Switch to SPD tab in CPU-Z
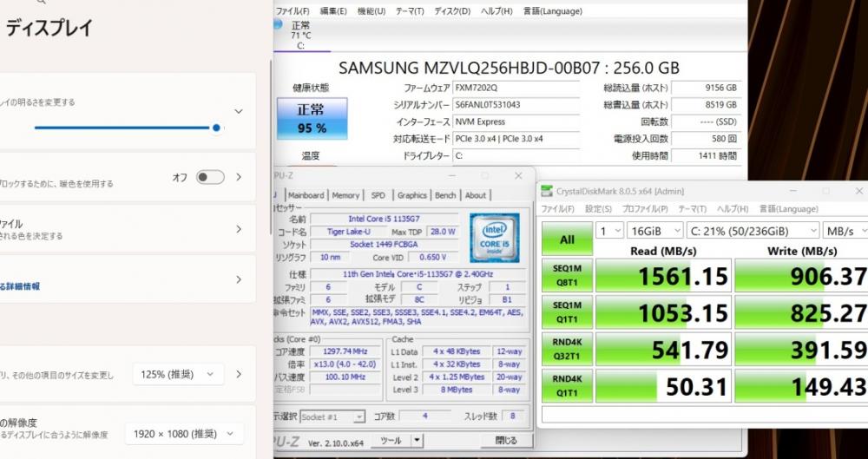 (378, 195)
